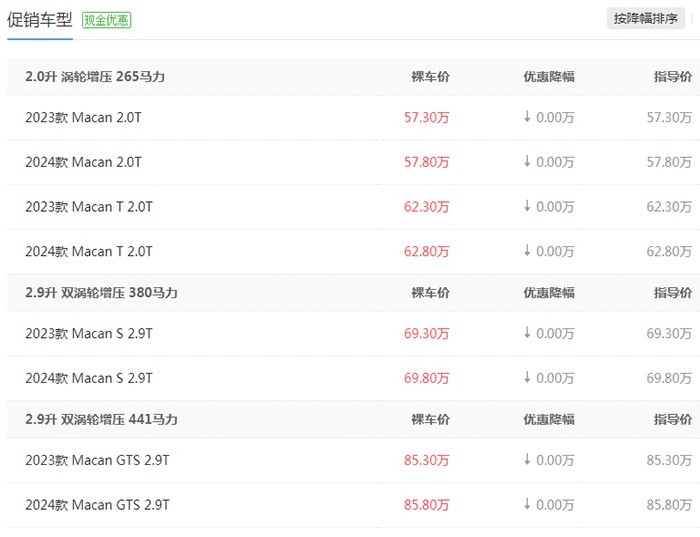Click the red 69.30万 bare car price

(x=426, y=333)
